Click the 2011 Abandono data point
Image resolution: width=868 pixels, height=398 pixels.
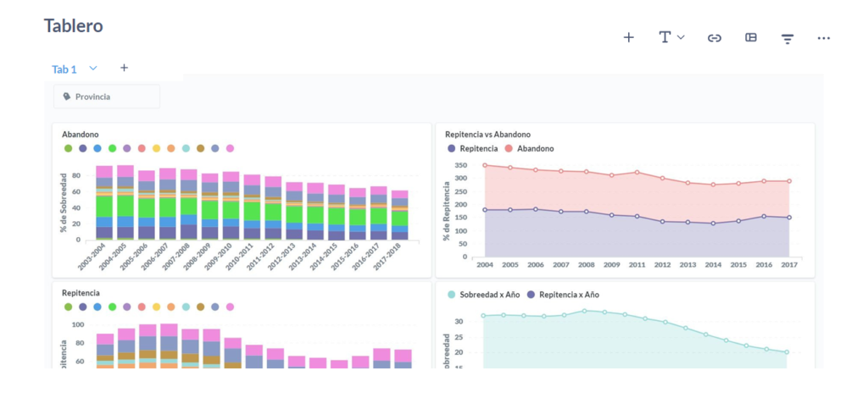pos(637,173)
